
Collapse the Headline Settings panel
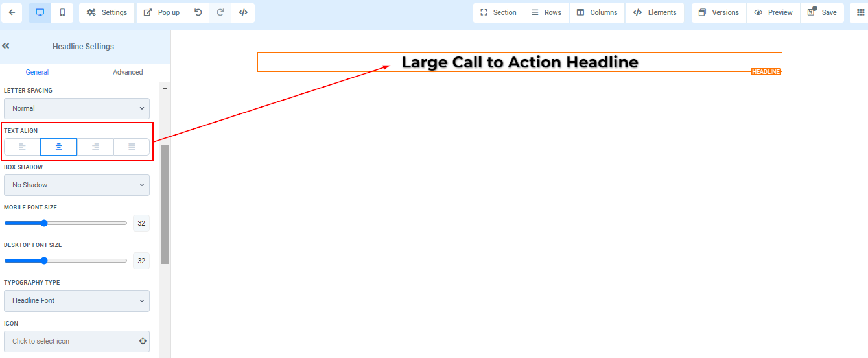(6, 46)
